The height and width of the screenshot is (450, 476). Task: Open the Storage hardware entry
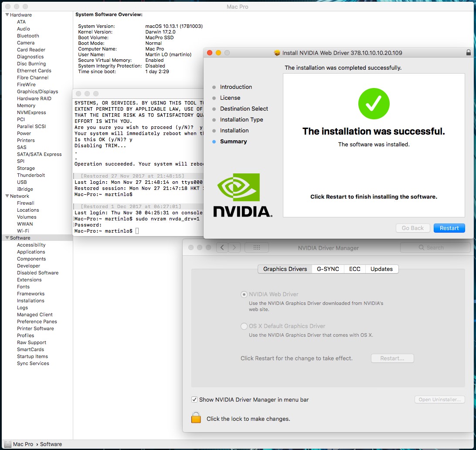point(26,168)
